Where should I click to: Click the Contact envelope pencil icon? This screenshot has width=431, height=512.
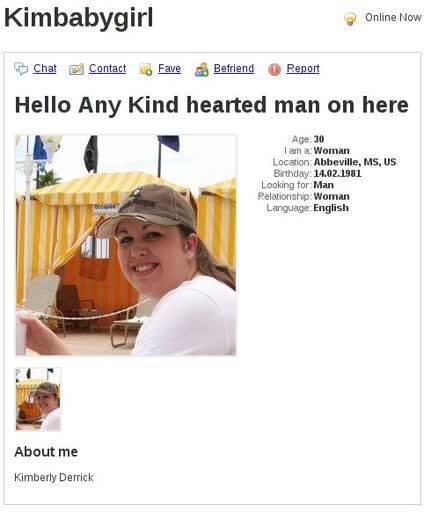point(76,69)
